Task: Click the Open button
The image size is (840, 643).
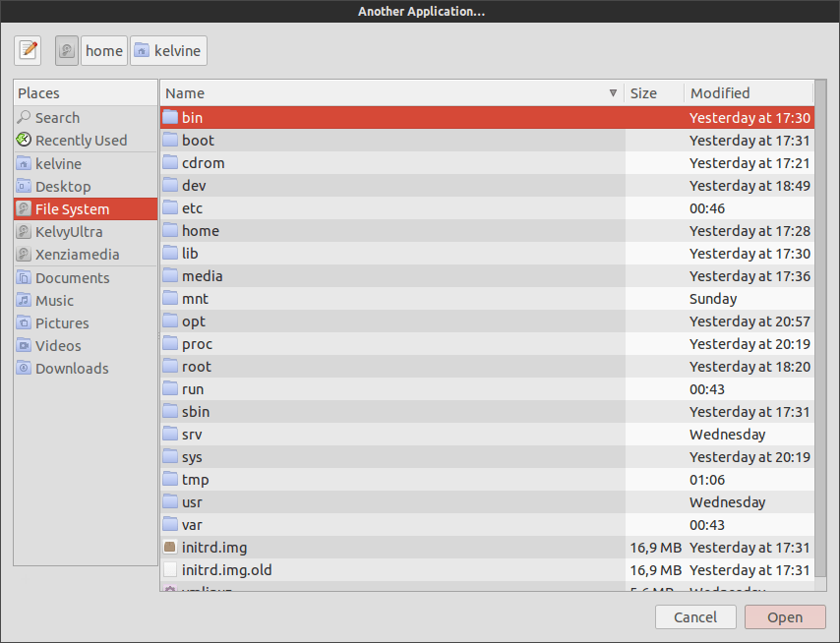Action: [x=785, y=617]
